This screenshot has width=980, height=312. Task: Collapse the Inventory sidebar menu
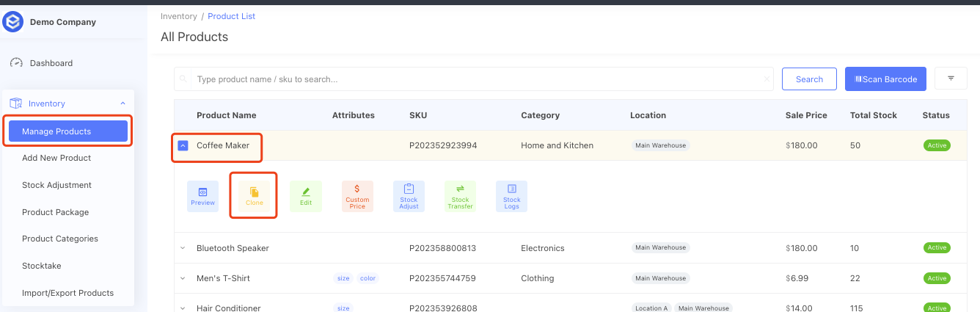(x=122, y=104)
